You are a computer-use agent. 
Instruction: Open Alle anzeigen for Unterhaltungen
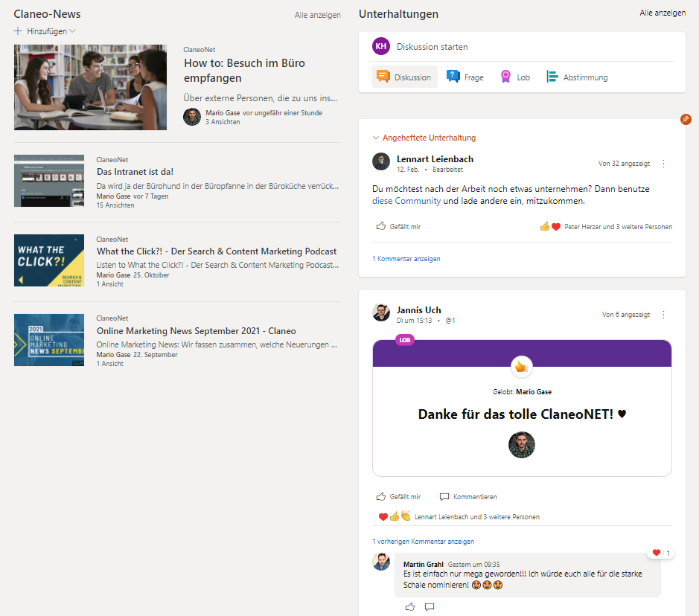663,13
